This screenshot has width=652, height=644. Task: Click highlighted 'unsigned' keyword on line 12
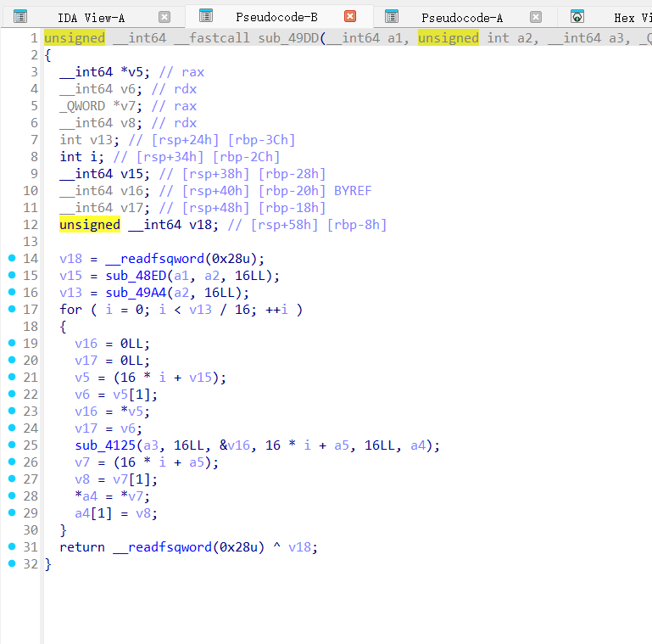coord(90,225)
